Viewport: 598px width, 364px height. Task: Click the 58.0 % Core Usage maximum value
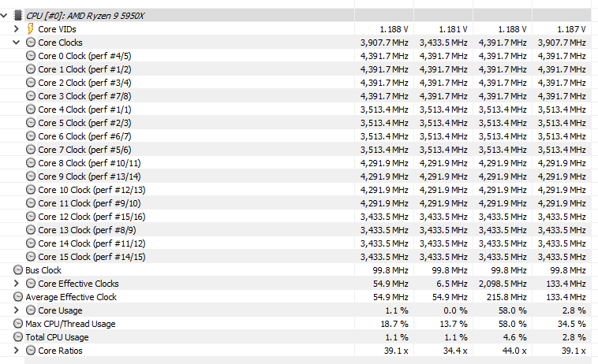510,310
